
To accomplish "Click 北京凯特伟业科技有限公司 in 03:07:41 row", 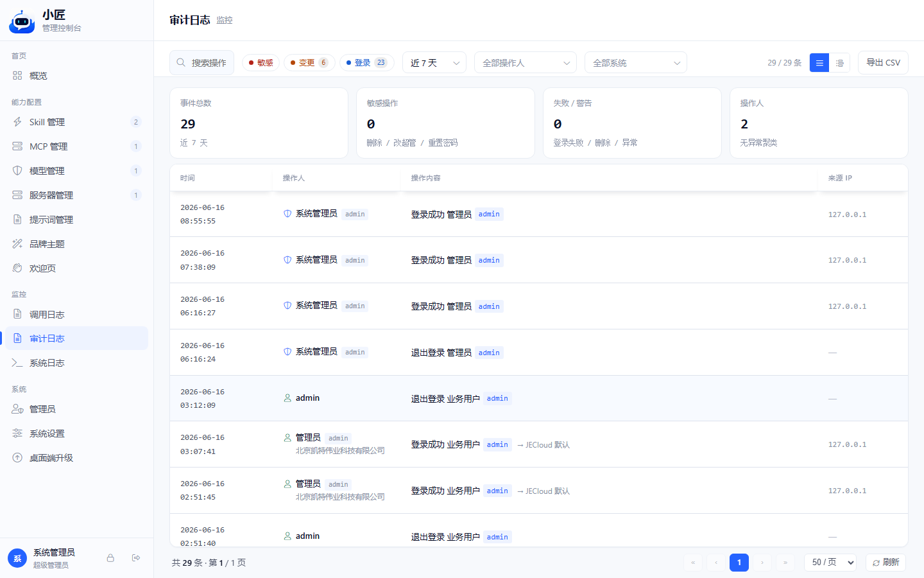I will pos(340,451).
